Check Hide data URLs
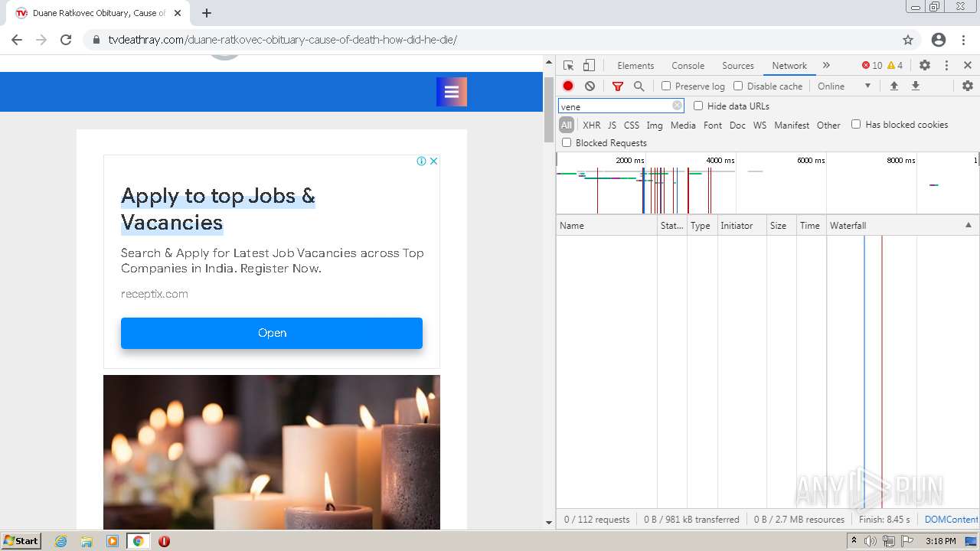The image size is (980, 551). 698,106
